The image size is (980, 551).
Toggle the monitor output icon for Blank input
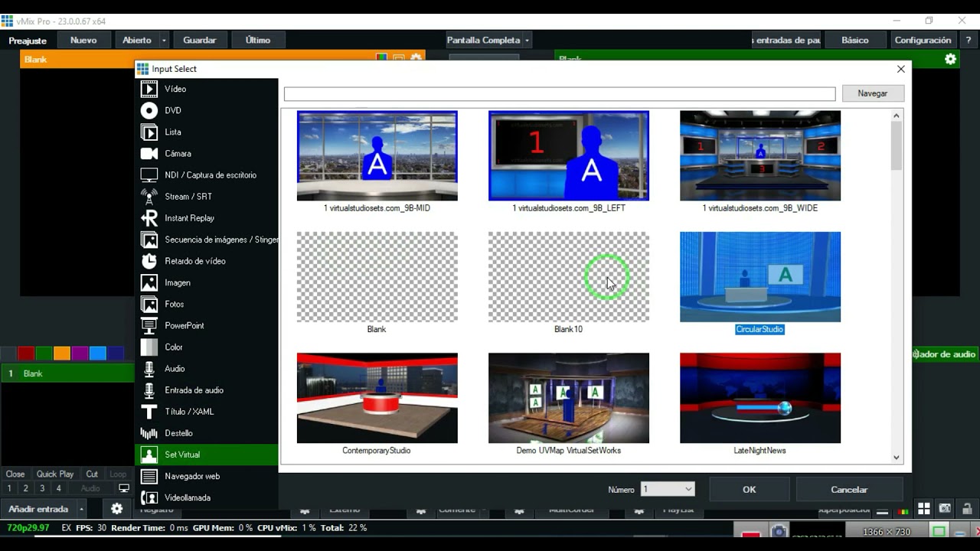(124, 488)
